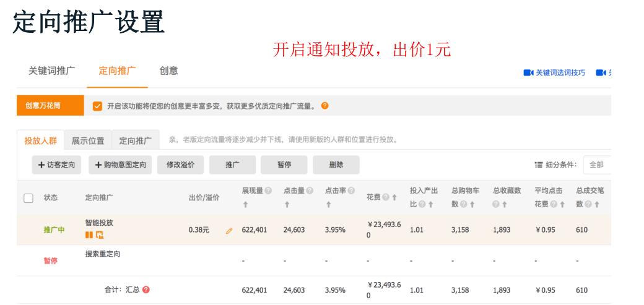The image size is (644, 305).
Task: Open the 关键词选词技巧 video link
Action: coord(560,72)
